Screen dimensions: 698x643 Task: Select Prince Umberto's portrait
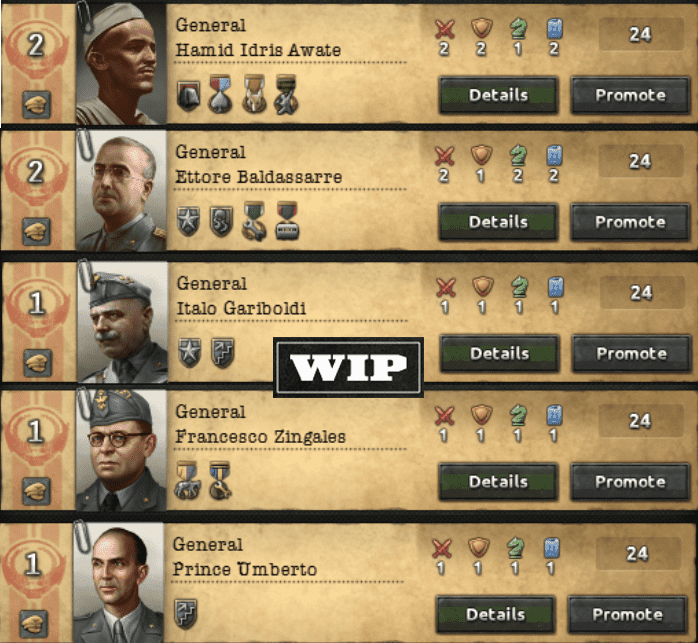[119, 582]
